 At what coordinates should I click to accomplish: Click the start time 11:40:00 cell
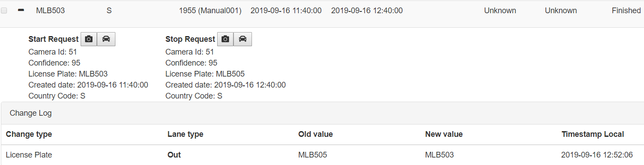tap(286, 11)
